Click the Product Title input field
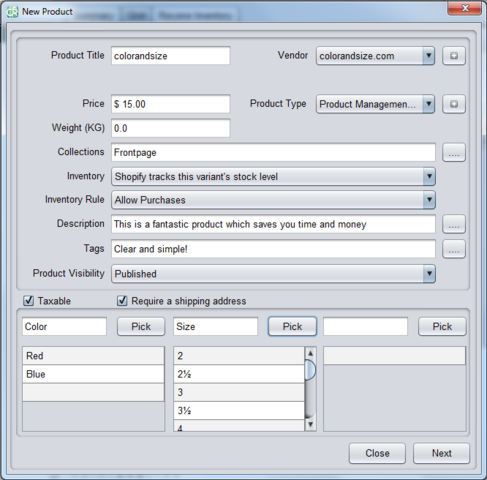This screenshot has width=487, height=480. click(x=171, y=56)
